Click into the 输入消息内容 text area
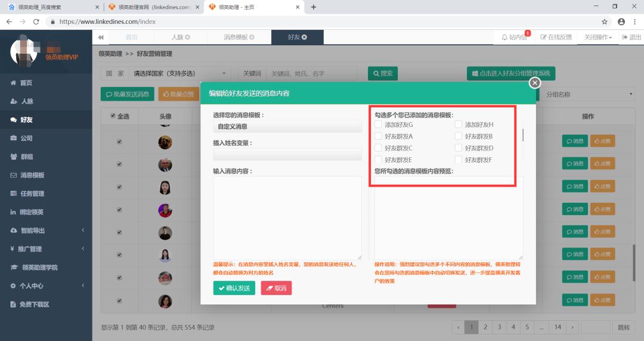This screenshot has width=644, height=341. [x=287, y=218]
